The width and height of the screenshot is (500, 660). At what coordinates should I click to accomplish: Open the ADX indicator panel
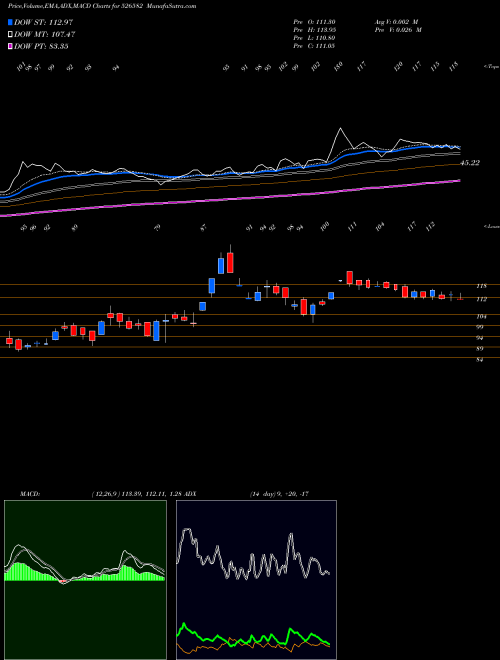(256, 580)
